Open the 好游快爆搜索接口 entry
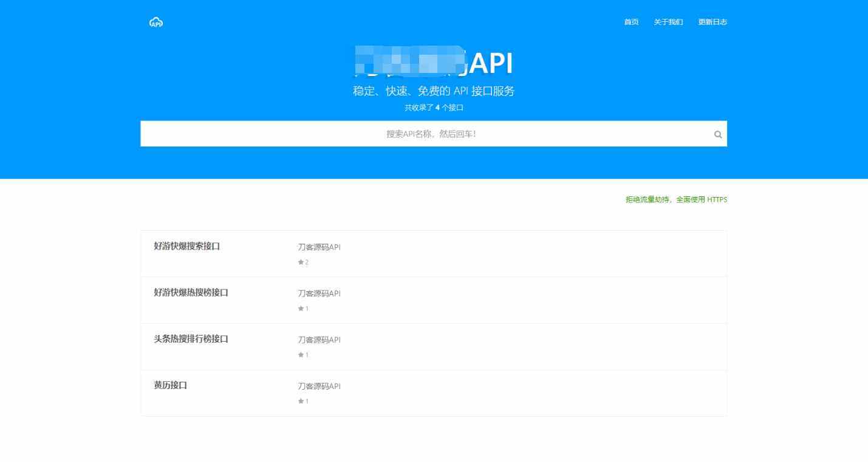Viewport: 868px width, 462px height. (186, 246)
